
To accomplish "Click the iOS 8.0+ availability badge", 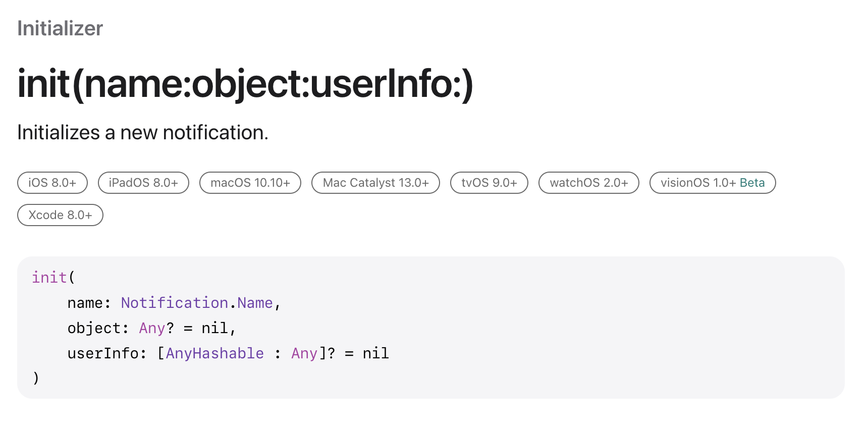I will coord(52,183).
